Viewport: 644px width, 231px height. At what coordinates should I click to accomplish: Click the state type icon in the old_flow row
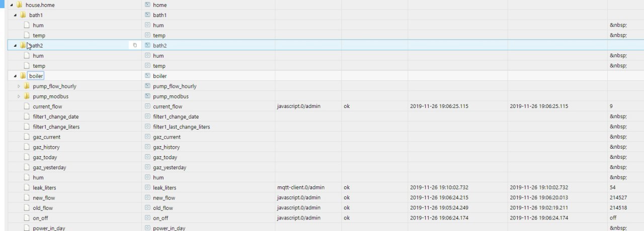[x=147, y=208]
